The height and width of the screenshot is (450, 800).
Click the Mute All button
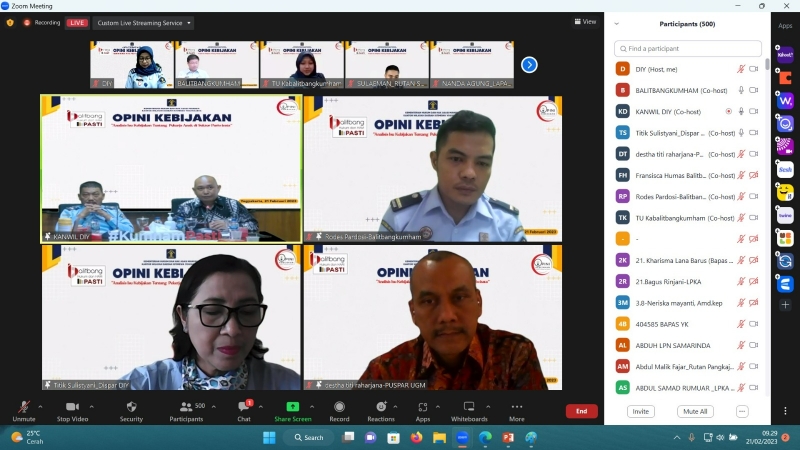pos(694,411)
